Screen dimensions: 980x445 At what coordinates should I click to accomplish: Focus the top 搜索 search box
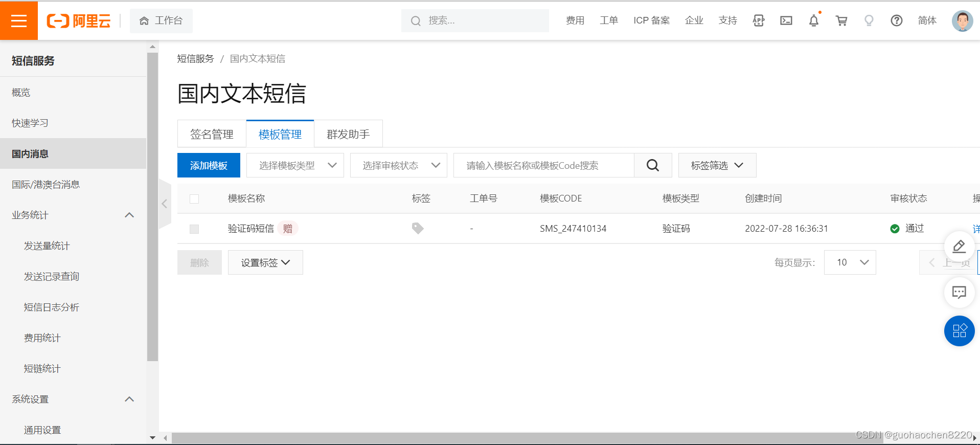475,20
